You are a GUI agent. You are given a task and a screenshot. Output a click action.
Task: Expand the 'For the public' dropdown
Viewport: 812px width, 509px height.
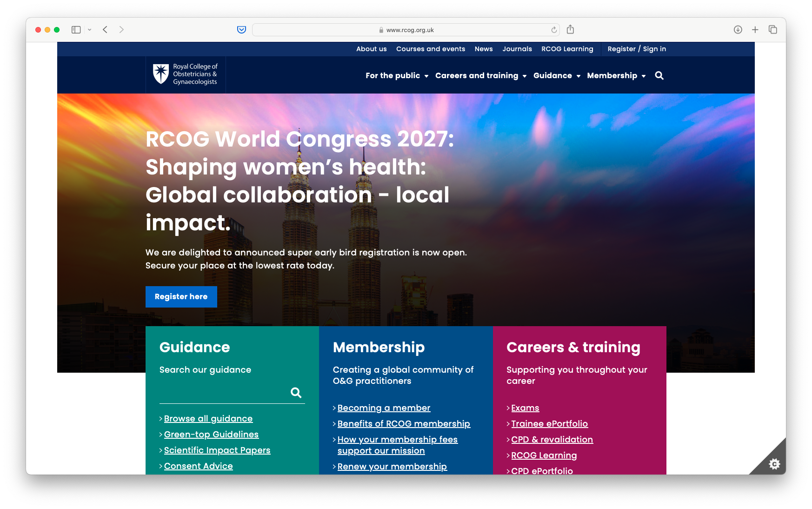pyautogui.click(x=397, y=75)
